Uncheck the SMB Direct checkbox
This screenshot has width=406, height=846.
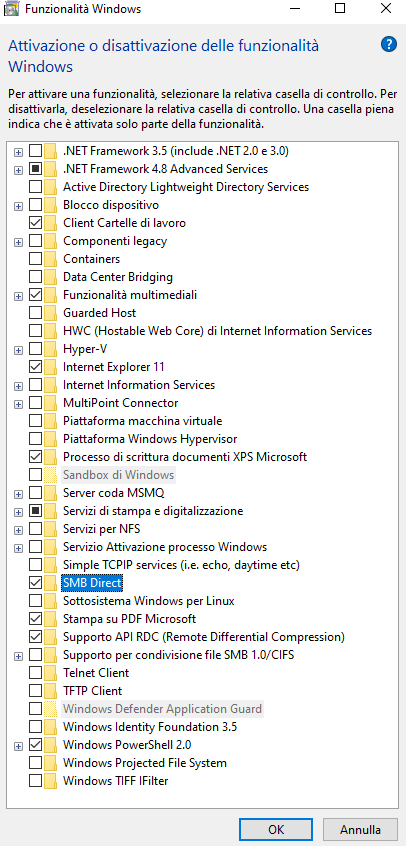[x=35, y=583]
